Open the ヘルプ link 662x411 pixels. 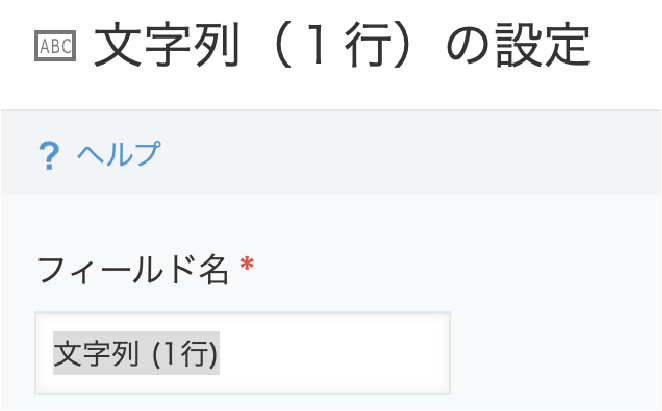pyautogui.click(x=119, y=154)
